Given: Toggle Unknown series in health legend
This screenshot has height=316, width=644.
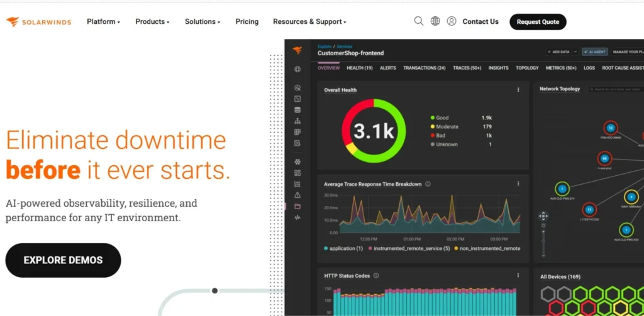Looking at the screenshot, I should click(x=443, y=144).
